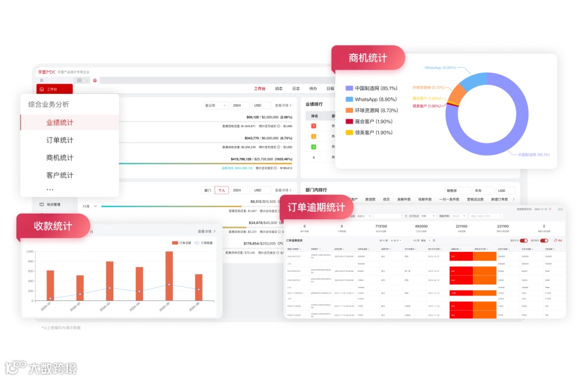The image size is (588, 379).
Task: Click the 展会客户 legend color swatch
Action: coord(349,121)
